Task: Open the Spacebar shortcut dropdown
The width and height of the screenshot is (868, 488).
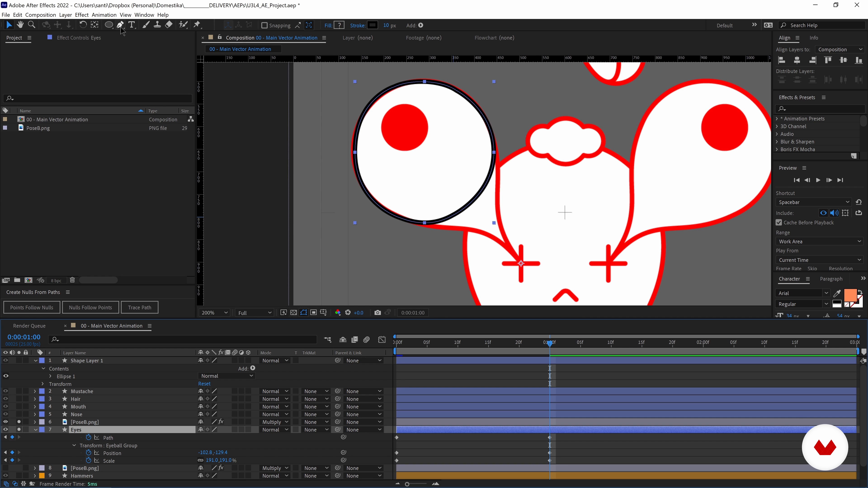Action: pyautogui.click(x=814, y=202)
